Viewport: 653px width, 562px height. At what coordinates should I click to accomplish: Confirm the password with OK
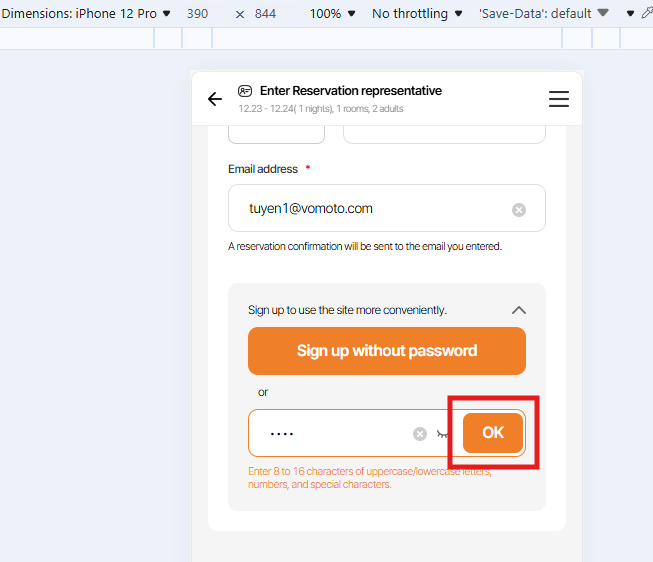click(493, 433)
